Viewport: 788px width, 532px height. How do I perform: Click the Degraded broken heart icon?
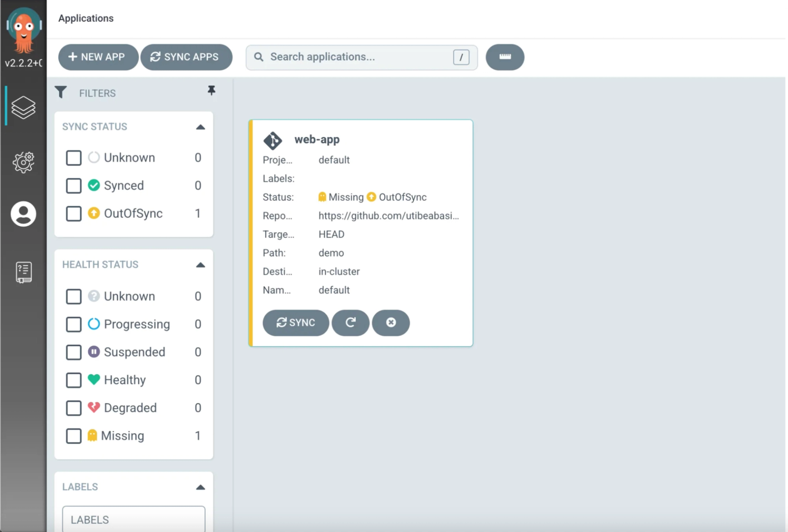click(x=94, y=407)
